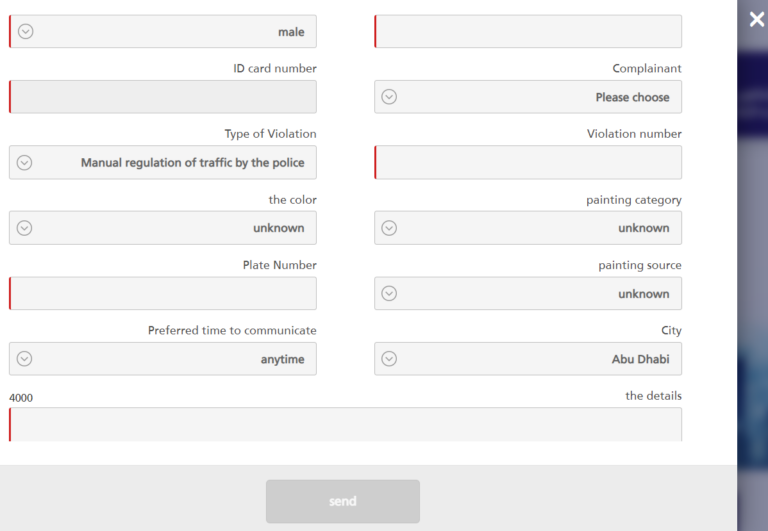This screenshot has width=768, height=531.
Task: Click the Complainant dropdown chevron icon
Action: [390, 97]
